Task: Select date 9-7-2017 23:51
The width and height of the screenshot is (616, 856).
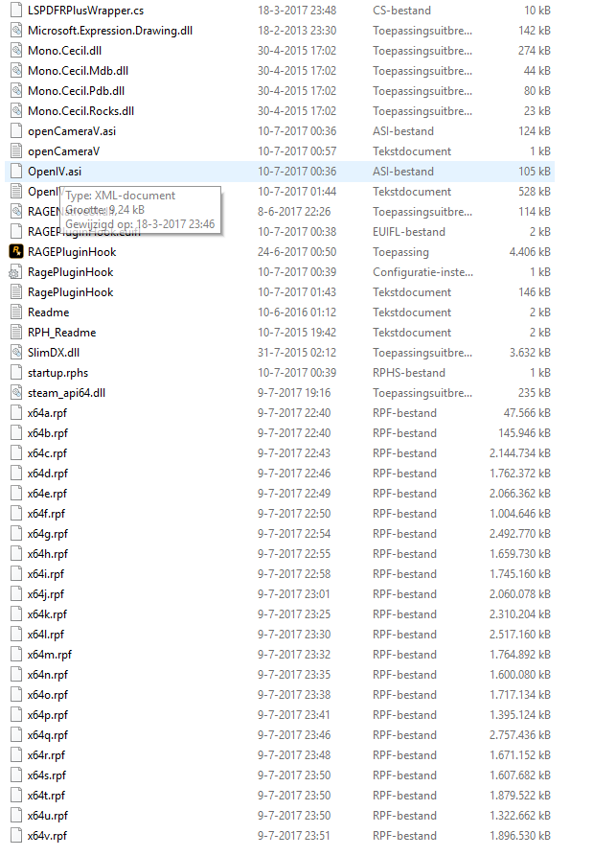Action: 294,836
